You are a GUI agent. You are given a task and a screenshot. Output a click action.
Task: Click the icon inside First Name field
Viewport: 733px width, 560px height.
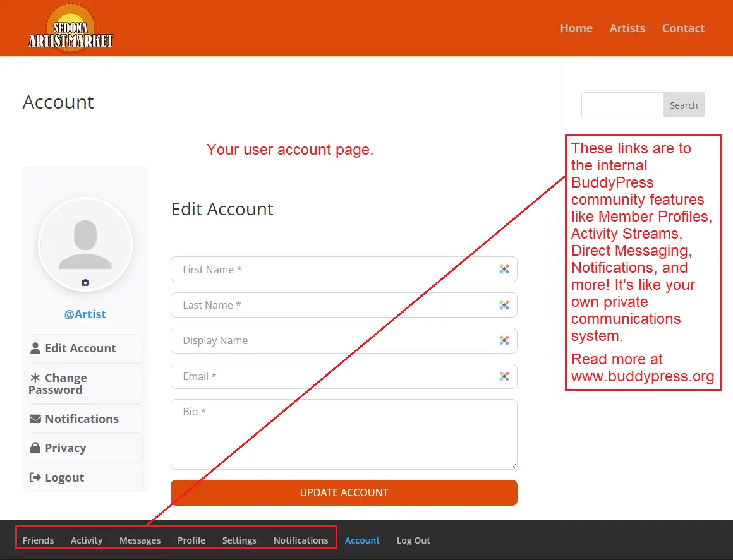[x=504, y=270]
